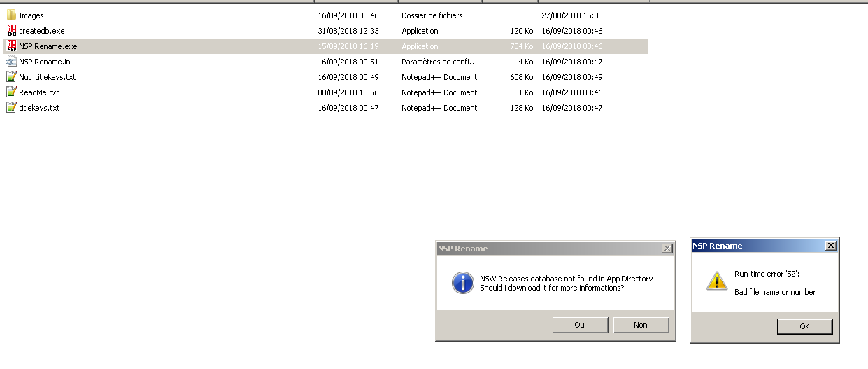Click the 1 Ko size cell

tap(526, 92)
